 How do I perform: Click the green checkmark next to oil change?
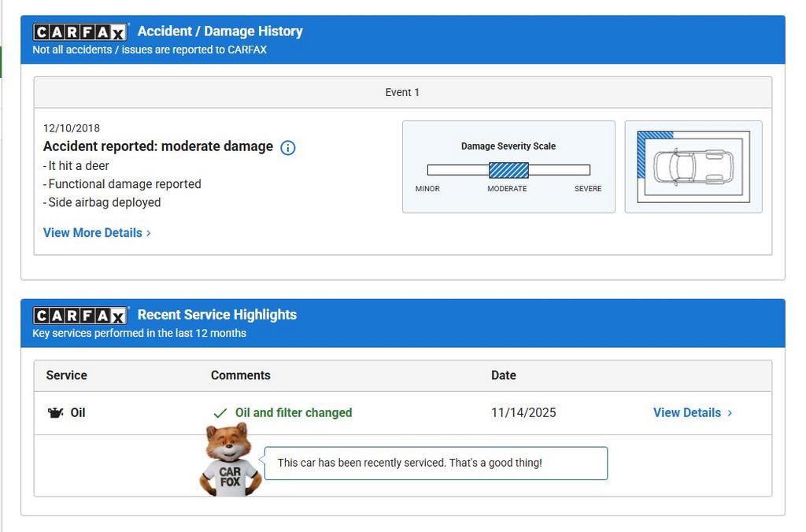(220, 413)
